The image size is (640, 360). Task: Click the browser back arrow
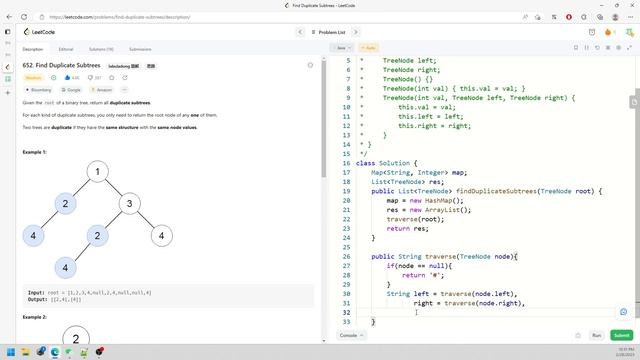pyautogui.click(x=9, y=17)
